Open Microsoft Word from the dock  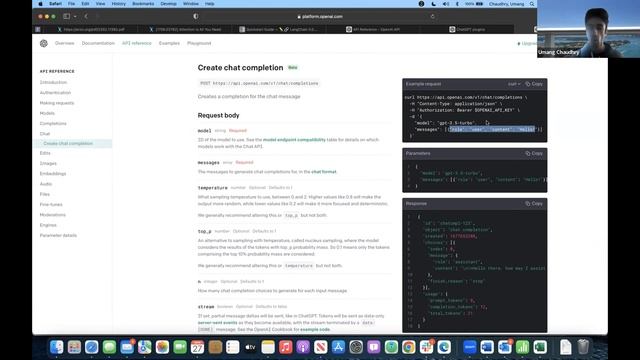pos(487,347)
